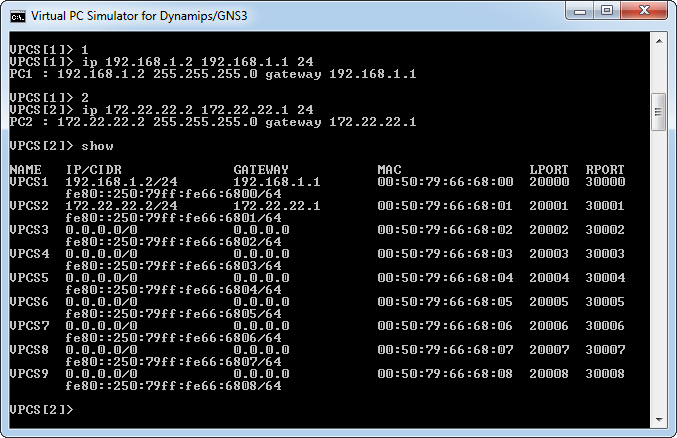Viewport: 677px width, 438px height.
Task: Click MAC address 00:50:79:66:68:03
Action: point(445,254)
